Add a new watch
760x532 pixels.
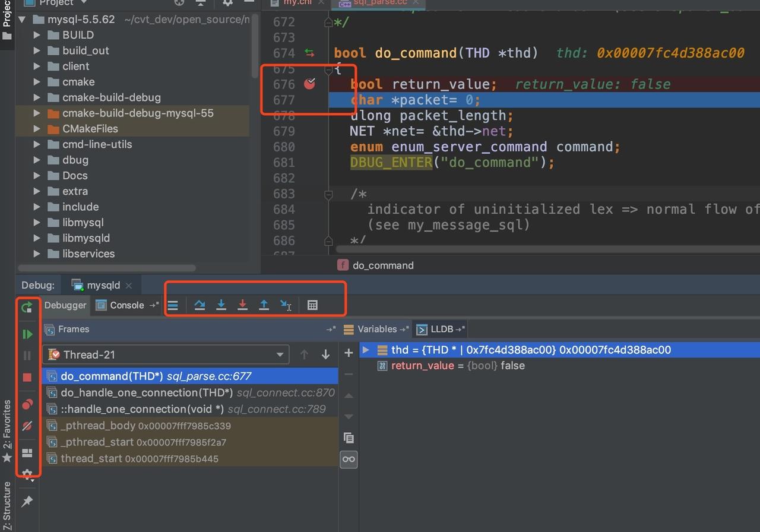pyautogui.click(x=349, y=353)
